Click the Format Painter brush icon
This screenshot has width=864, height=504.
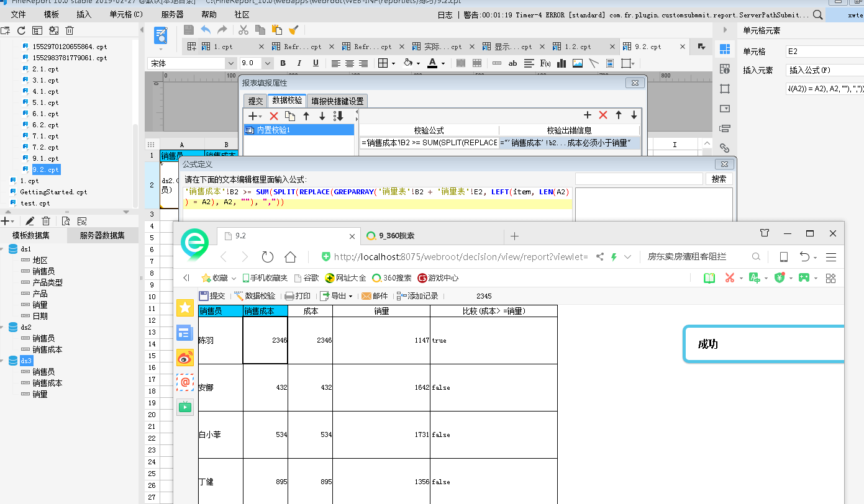point(294,30)
